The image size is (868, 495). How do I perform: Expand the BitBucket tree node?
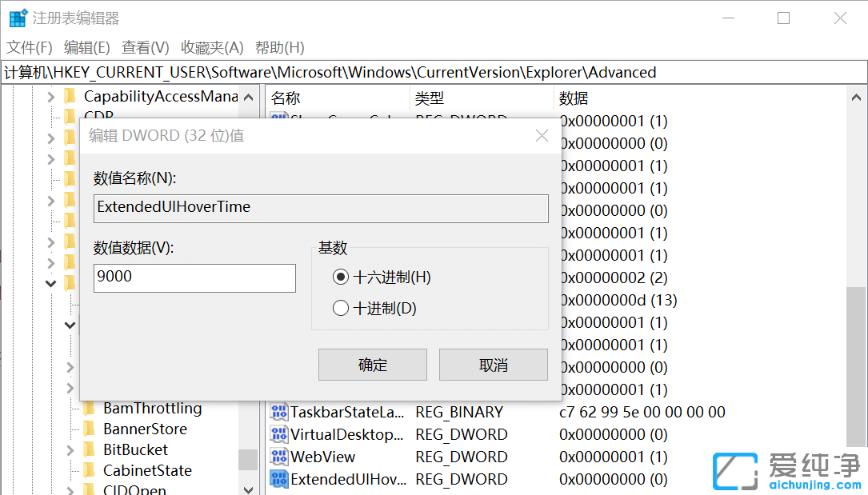click(70, 449)
